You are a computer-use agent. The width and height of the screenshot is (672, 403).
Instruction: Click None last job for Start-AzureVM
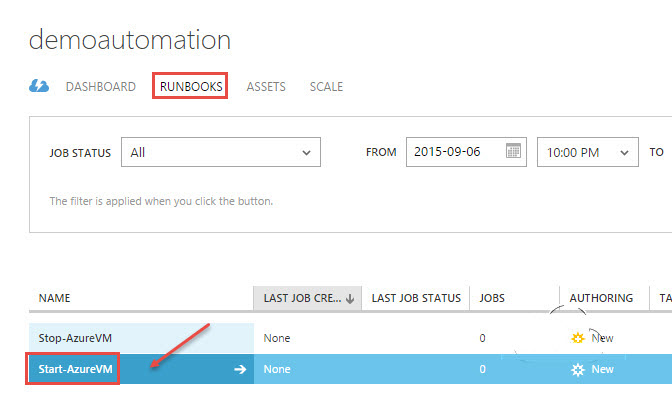[x=277, y=369]
